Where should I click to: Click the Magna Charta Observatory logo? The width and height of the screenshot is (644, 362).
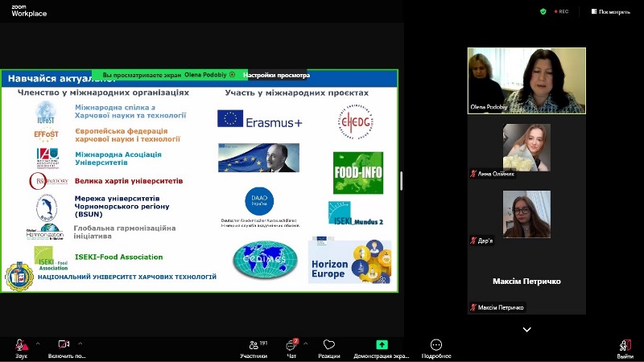[48, 181]
